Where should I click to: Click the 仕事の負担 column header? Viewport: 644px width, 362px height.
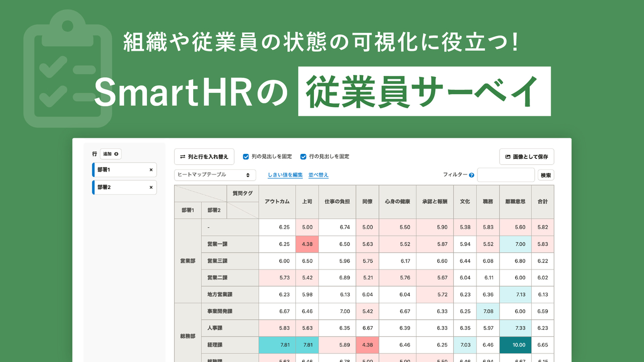click(337, 202)
